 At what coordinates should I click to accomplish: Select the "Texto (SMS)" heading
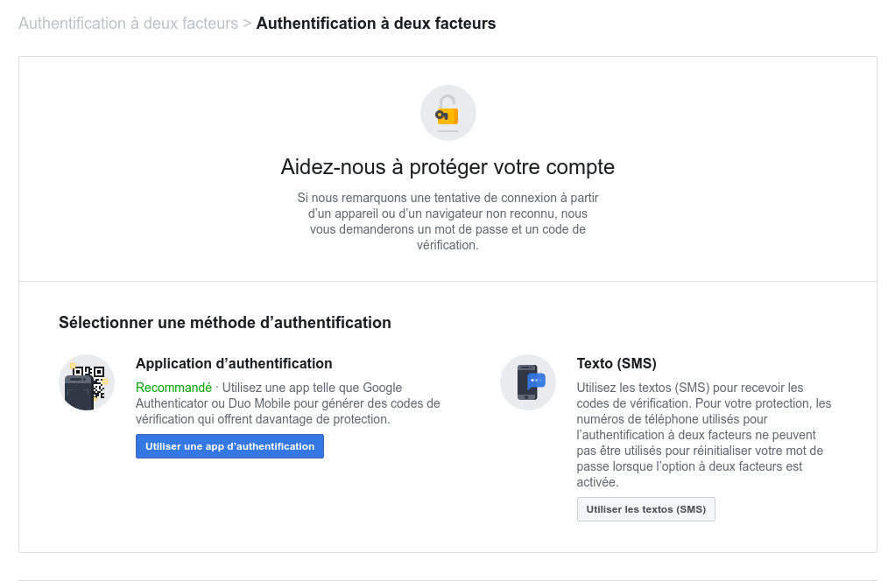coord(617,363)
